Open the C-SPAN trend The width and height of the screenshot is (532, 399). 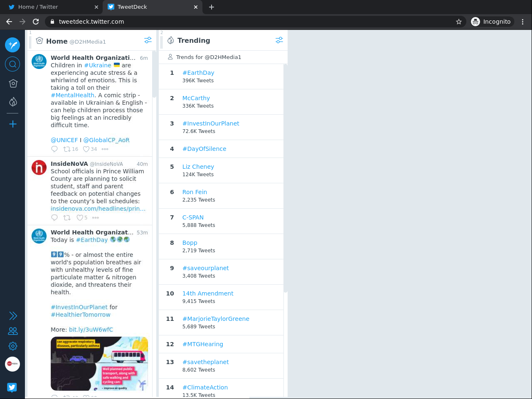[193, 217]
